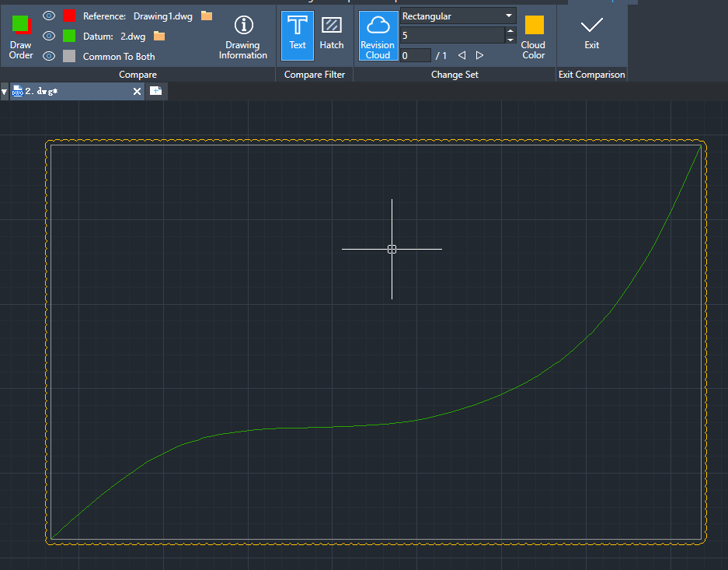Click the cloud margin value field showing 5
This screenshot has width=728, height=570.
click(453, 35)
